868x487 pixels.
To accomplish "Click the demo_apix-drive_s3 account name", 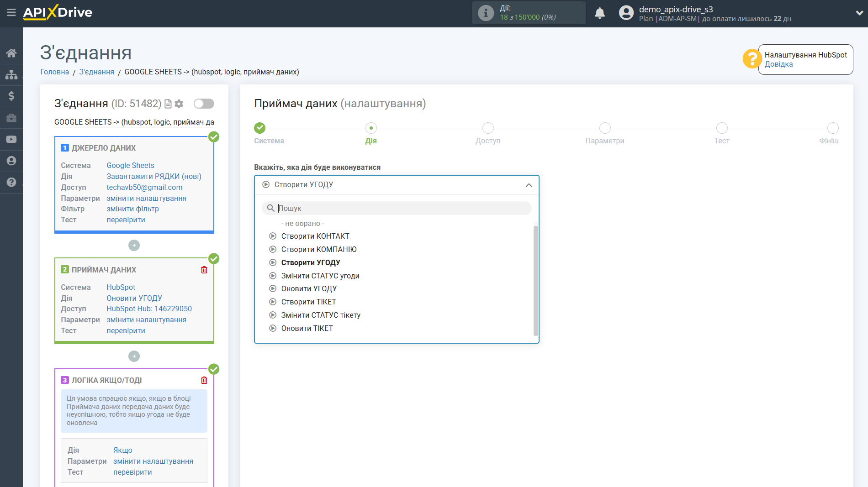I will pyautogui.click(x=676, y=9).
